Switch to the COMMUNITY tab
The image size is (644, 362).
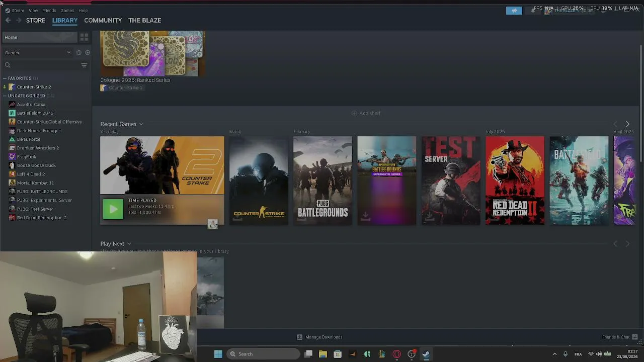point(103,20)
